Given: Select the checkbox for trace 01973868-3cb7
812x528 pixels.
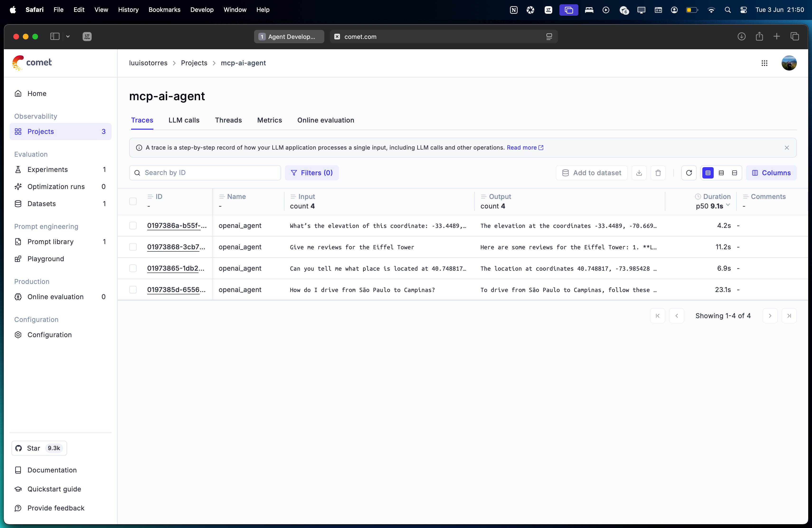Looking at the screenshot, I should click(x=133, y=247).
